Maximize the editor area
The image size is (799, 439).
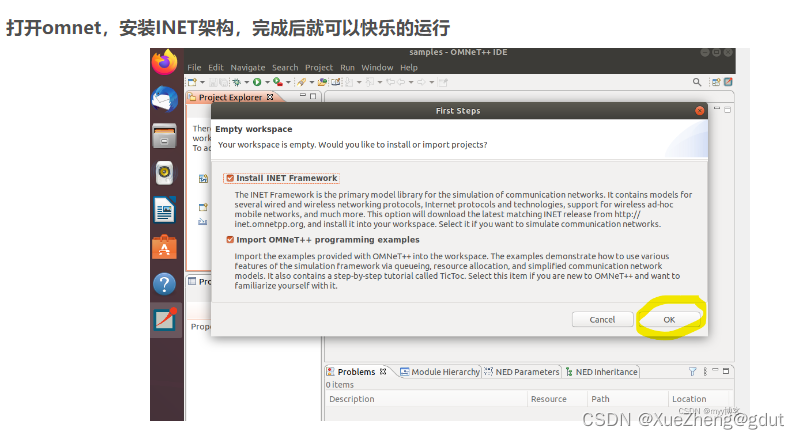(x=728, y=109)
